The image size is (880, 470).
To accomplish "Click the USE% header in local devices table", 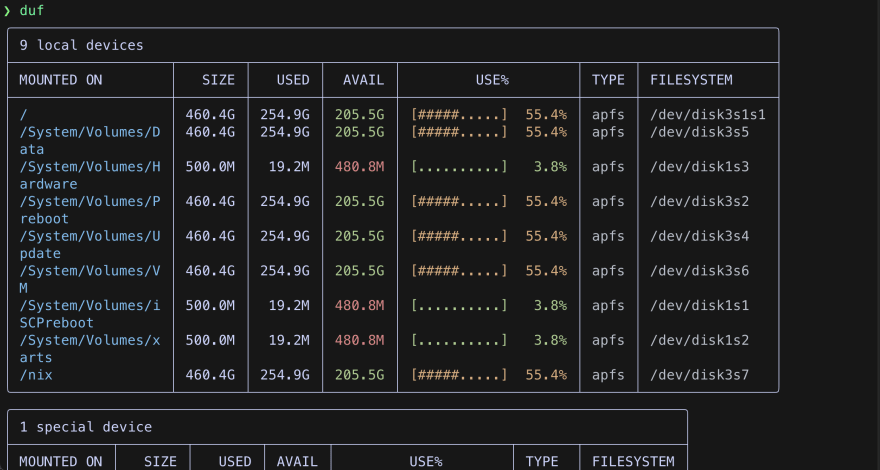I will click(492, 80).
